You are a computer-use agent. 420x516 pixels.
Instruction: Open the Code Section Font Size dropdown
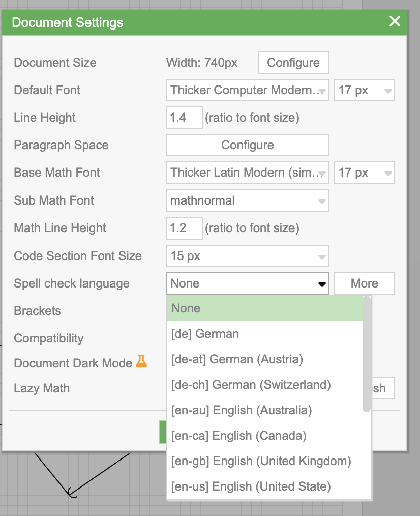pos(247,256)
